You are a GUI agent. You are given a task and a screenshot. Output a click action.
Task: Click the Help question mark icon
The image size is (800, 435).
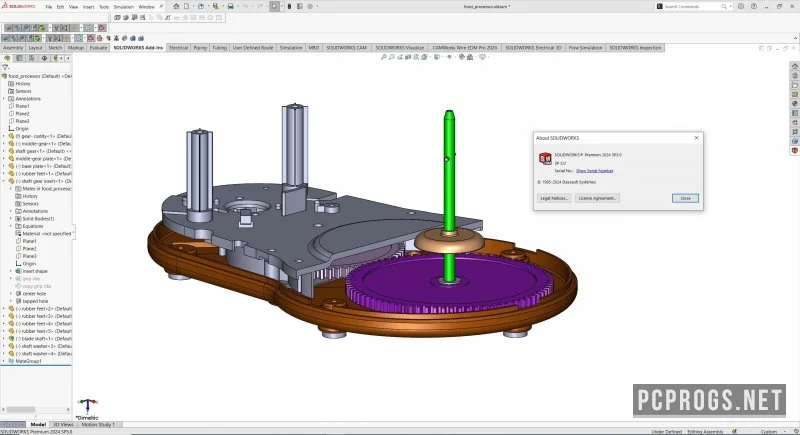(754, 6)
